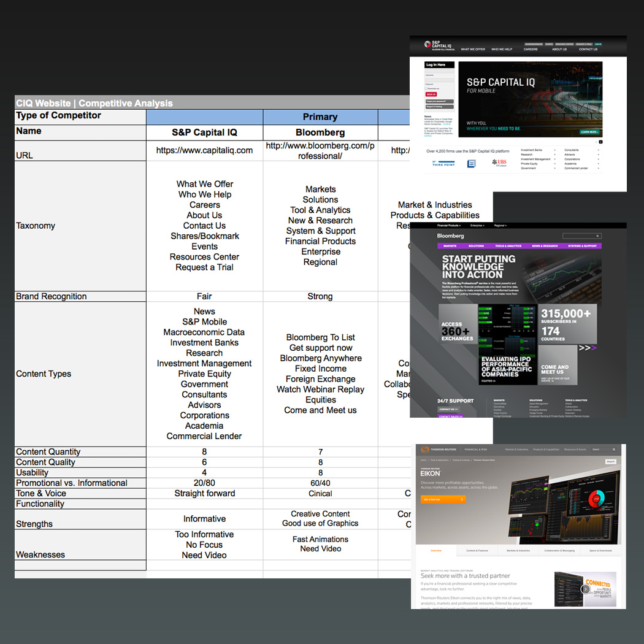Open Who We Help menu on S&P
644x644 pixels.
click(x=502, y=49)
